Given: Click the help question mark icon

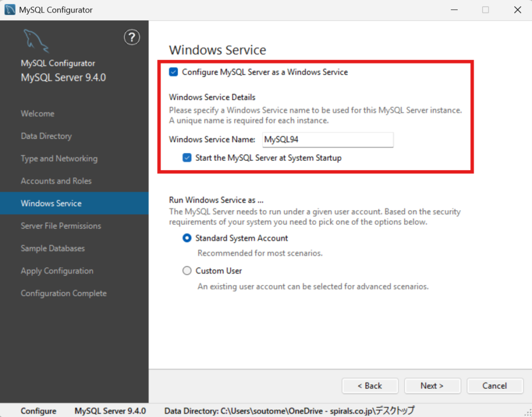Looking at the screenshot, I should tap(132, 37).
